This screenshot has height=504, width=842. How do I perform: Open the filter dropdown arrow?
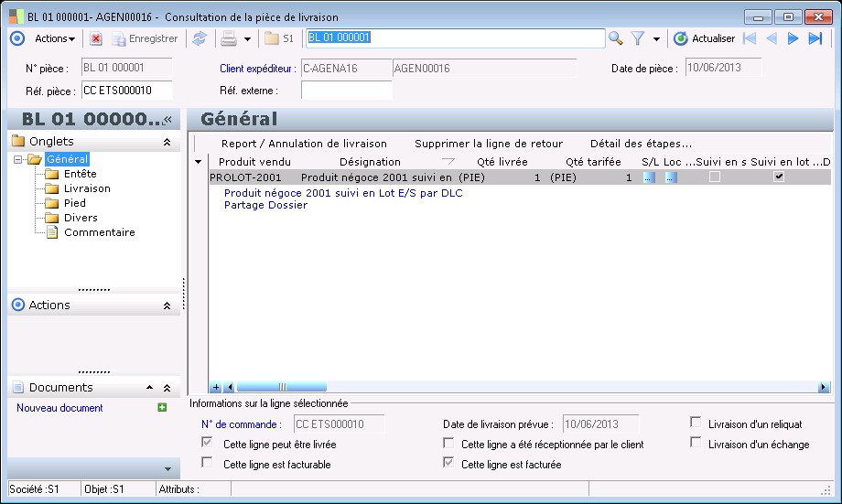[656, 39]
